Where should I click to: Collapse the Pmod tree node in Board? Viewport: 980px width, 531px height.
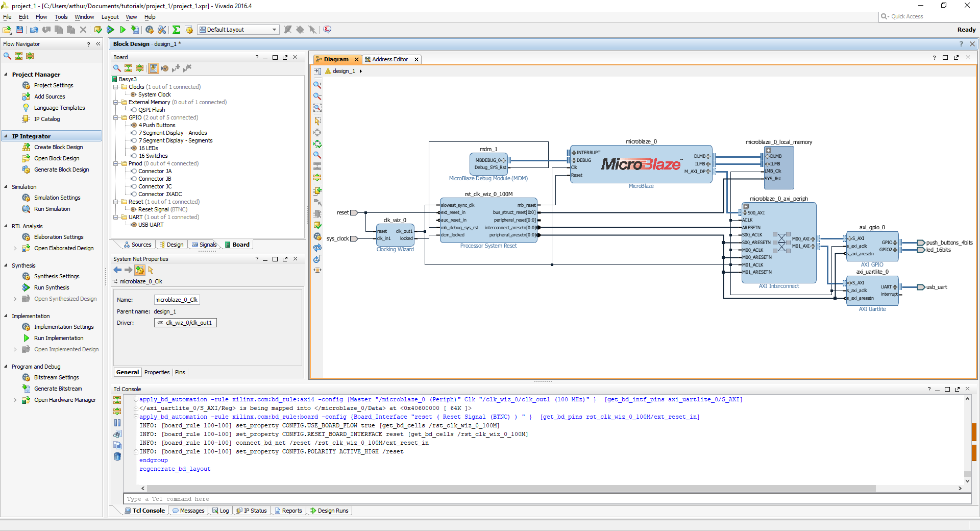116,163
